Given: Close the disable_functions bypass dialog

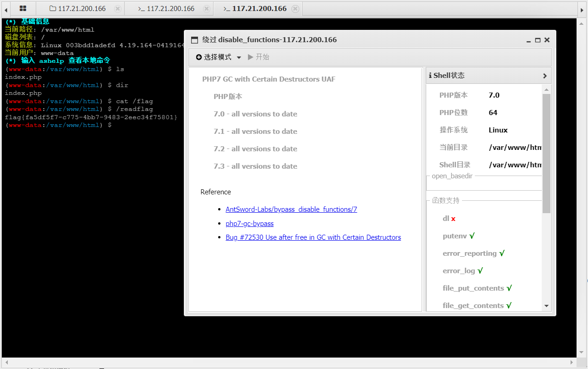Looking at the screenshot, I should (x=547, y=40).
